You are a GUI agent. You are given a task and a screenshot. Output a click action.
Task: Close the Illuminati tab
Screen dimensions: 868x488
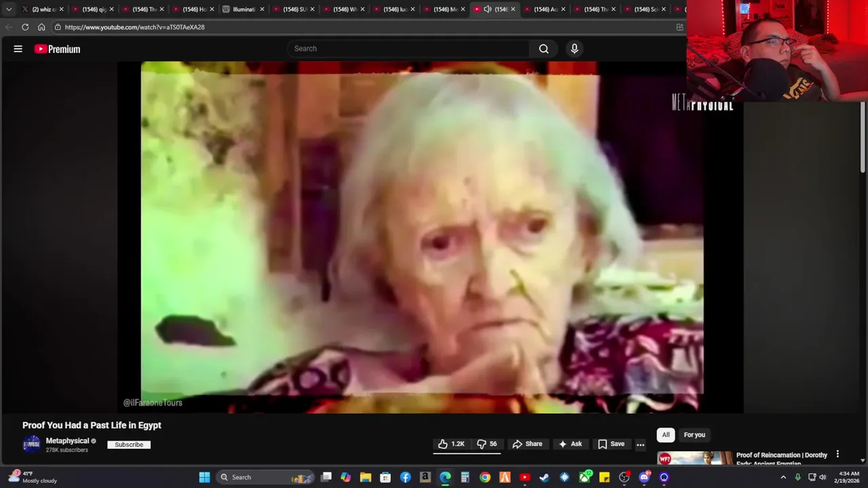(262, 9)
